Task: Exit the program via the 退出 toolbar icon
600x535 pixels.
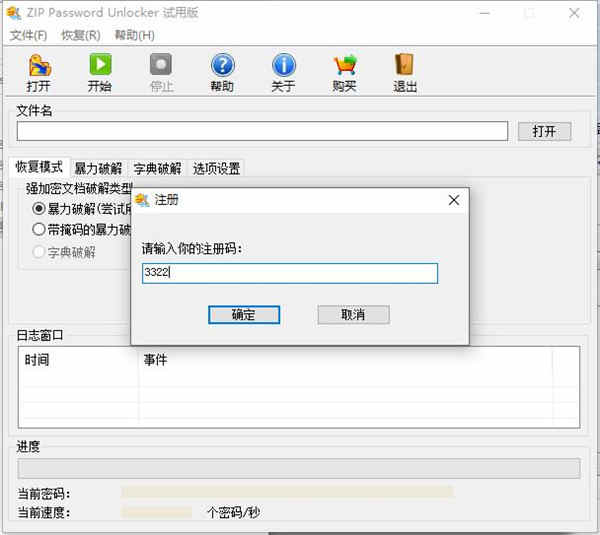Action: point(405,73)
